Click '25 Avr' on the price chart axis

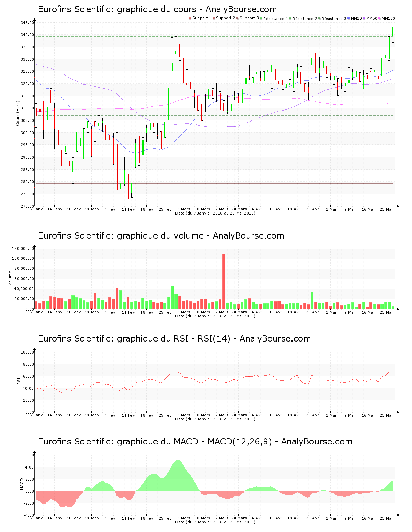point(312,209)
